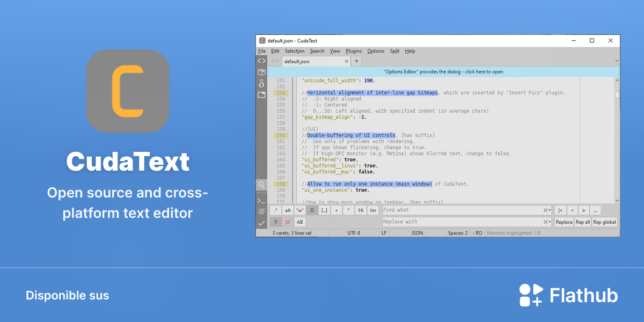
Task: Open the Validate checkmark panel icon
Action: point(261,222)
